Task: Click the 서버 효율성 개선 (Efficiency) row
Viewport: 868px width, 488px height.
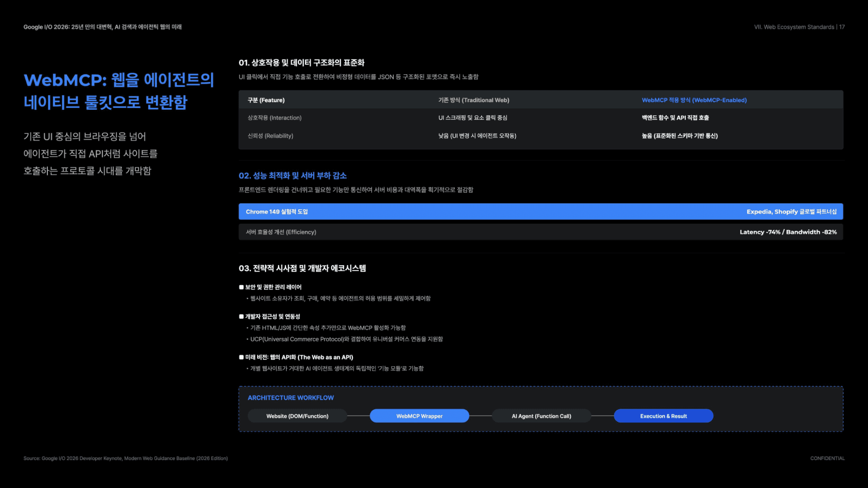Action: [541, 232]
